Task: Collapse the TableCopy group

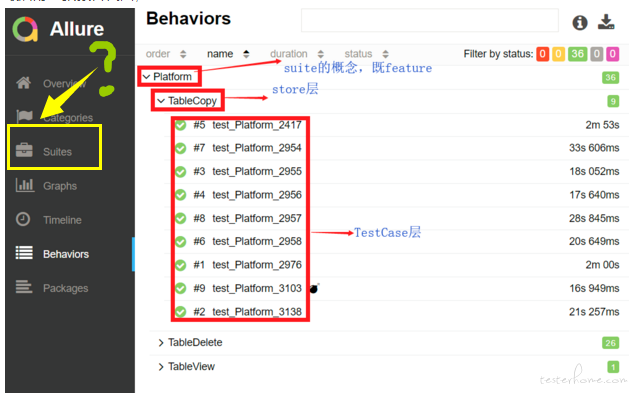Action: 161,101
